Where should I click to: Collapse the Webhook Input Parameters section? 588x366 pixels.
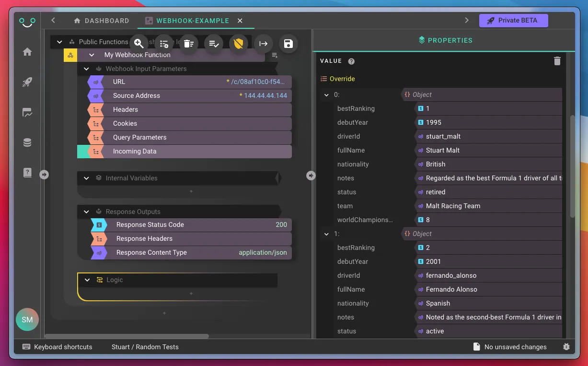(x=86, y=69)
